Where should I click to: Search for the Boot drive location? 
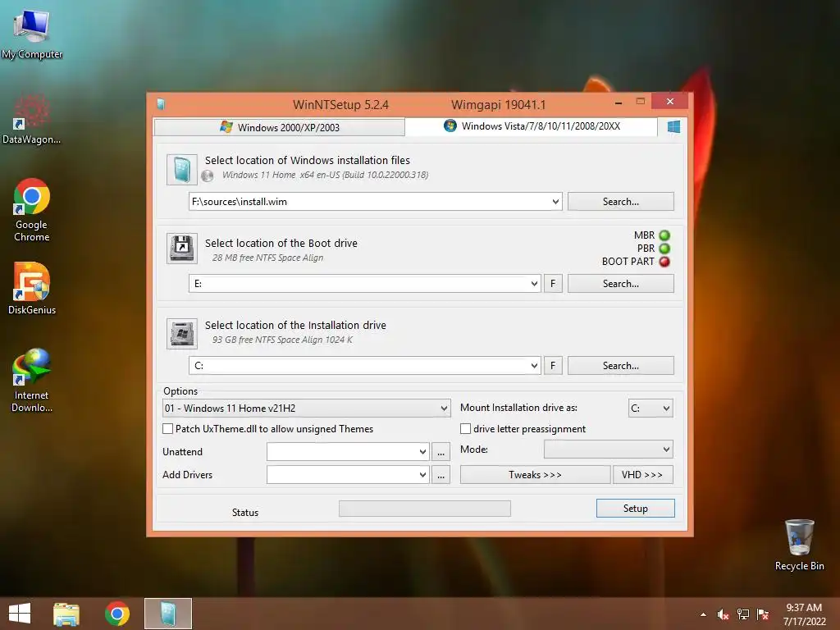click(620, 284)
